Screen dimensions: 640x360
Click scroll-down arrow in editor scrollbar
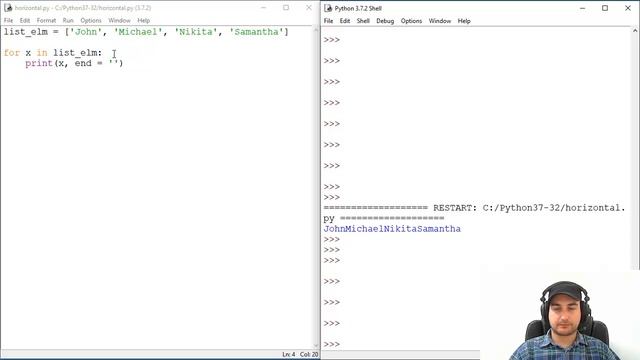click(316, 346)
